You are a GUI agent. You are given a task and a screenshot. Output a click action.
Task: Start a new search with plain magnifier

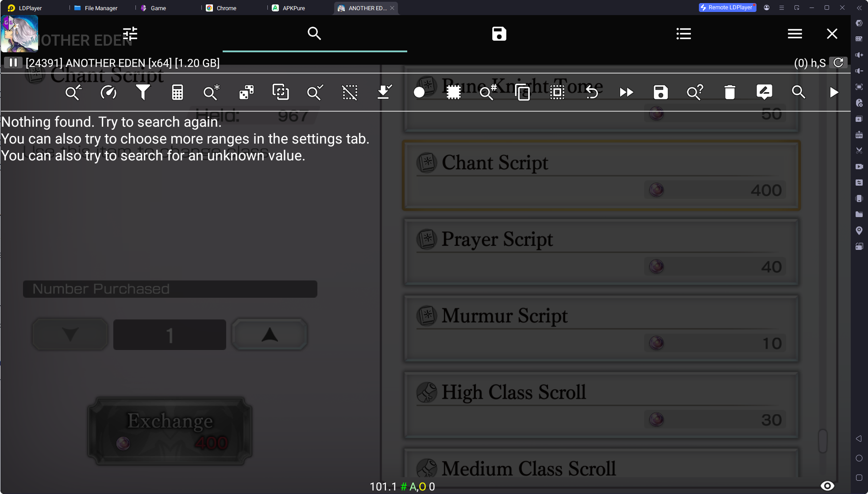coord(799,92)
